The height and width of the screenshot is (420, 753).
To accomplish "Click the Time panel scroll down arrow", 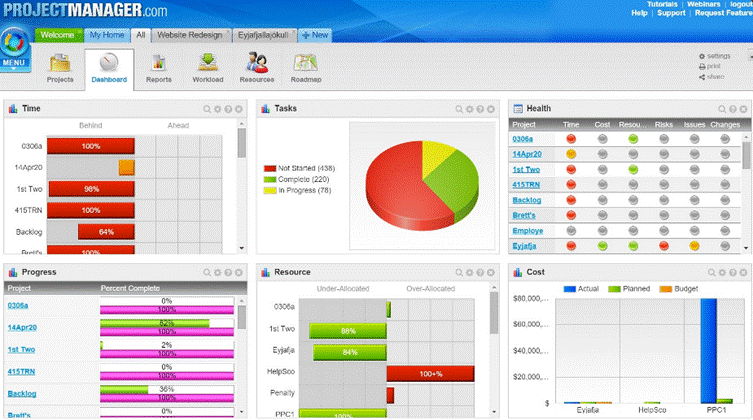I will tap(242, 248).
